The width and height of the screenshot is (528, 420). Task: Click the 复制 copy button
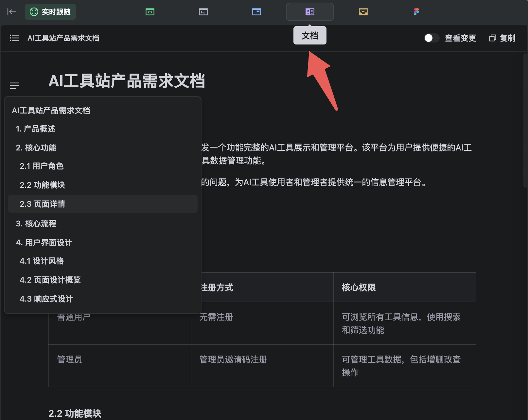pyautogui.click(x=502, y=38)
